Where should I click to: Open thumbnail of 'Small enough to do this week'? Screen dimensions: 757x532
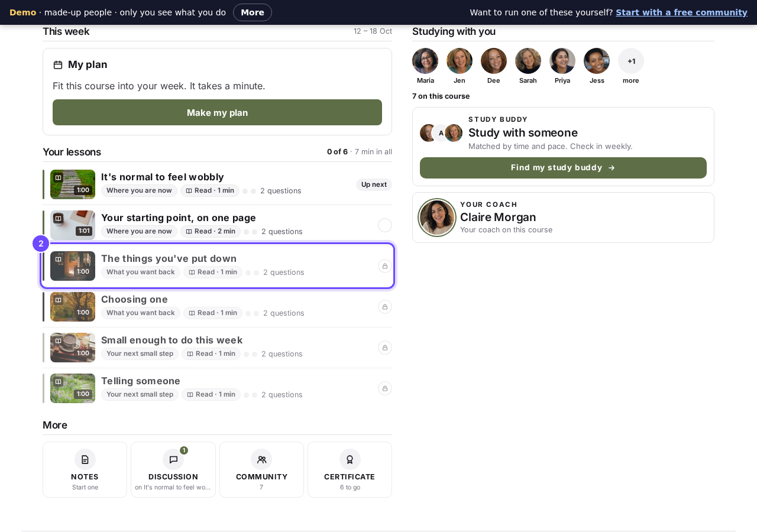tap(73, 348)
